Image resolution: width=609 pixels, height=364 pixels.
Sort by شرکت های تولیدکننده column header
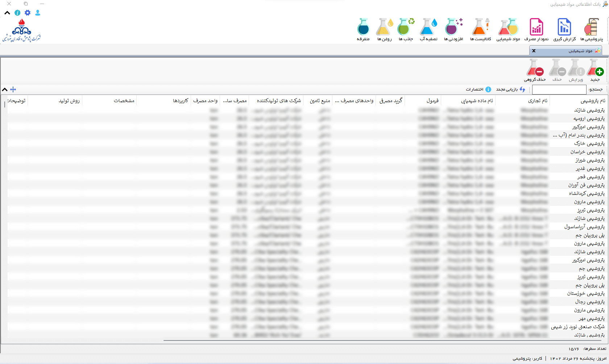pyautogui.click(x=276, y=101)
